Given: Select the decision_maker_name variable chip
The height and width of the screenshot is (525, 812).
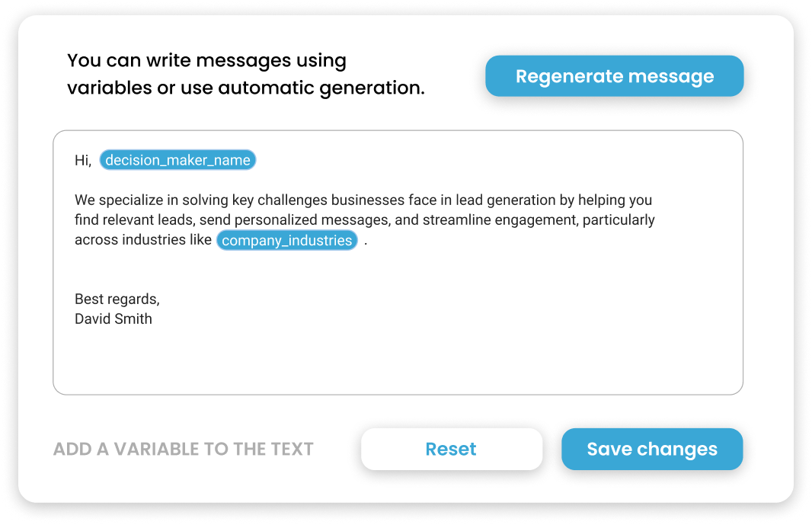Looking at the screenshot, I should pyautogui.click(x=177, y=160).
